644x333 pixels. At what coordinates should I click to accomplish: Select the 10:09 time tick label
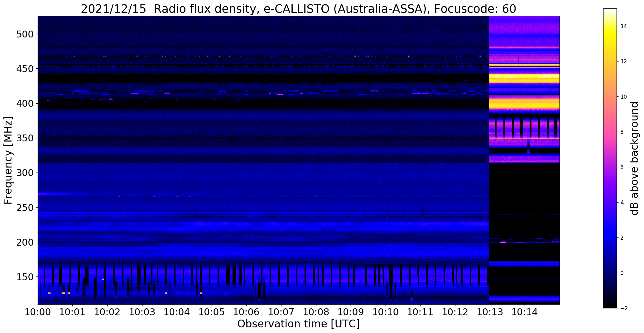pos(351,312)
